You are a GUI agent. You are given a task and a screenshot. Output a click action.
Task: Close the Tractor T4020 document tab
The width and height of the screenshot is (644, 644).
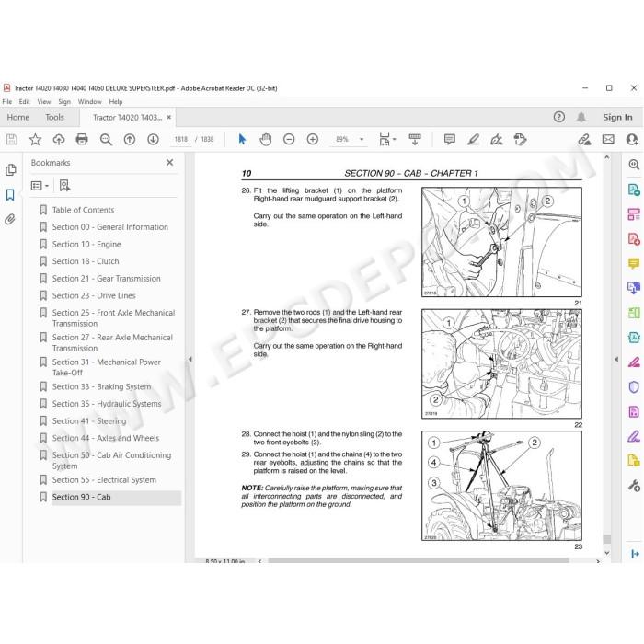[x=168, y=117]
